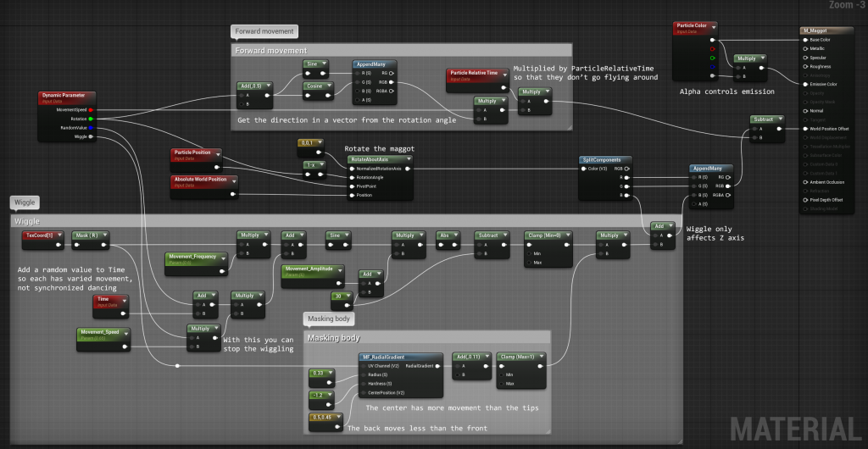The image size is (868, 449).
Task: Click the Ambient Occlusion input pin
Action: (x=805, y=182)
